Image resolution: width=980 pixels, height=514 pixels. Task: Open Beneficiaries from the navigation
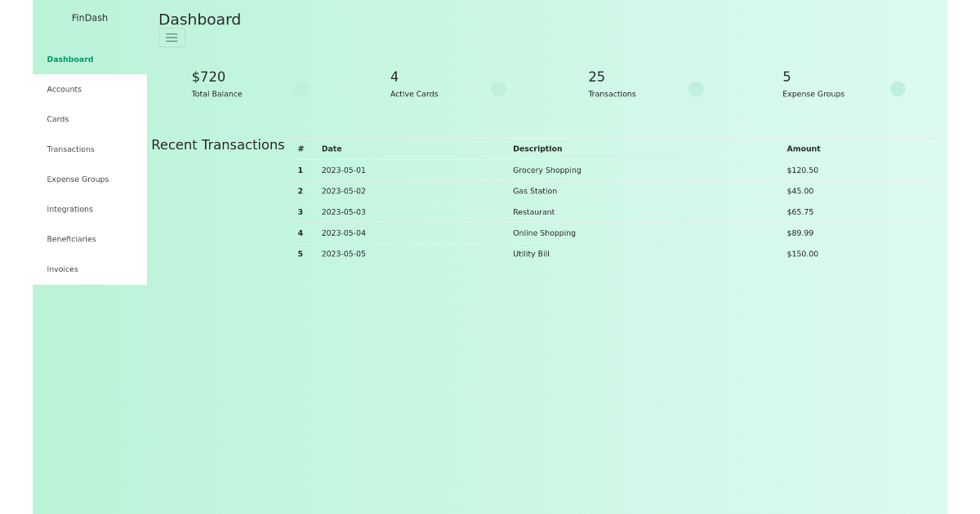(71, 239)
